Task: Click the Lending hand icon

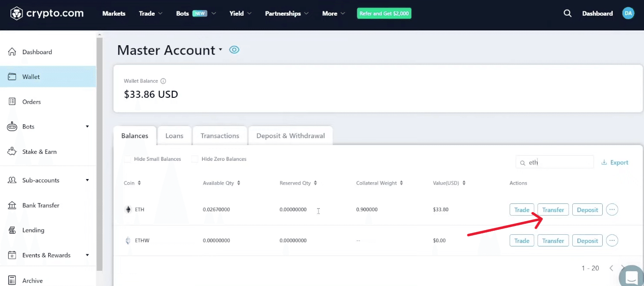Action: 12,230
